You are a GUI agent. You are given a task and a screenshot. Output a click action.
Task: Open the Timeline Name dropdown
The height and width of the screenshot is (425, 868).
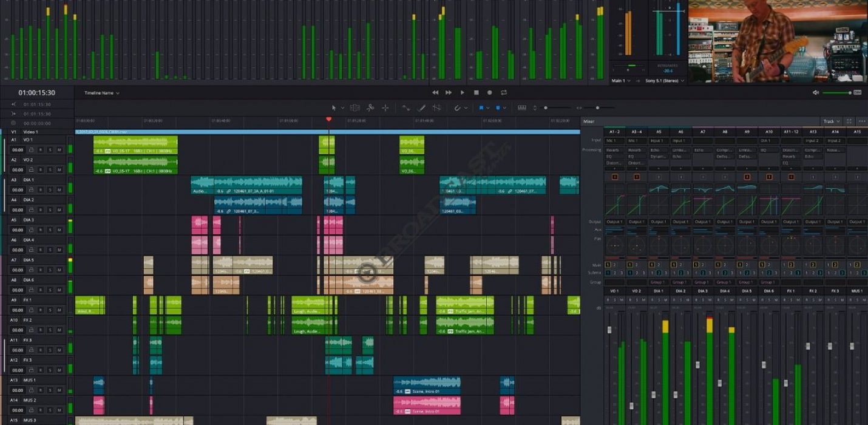pos(100,93)
